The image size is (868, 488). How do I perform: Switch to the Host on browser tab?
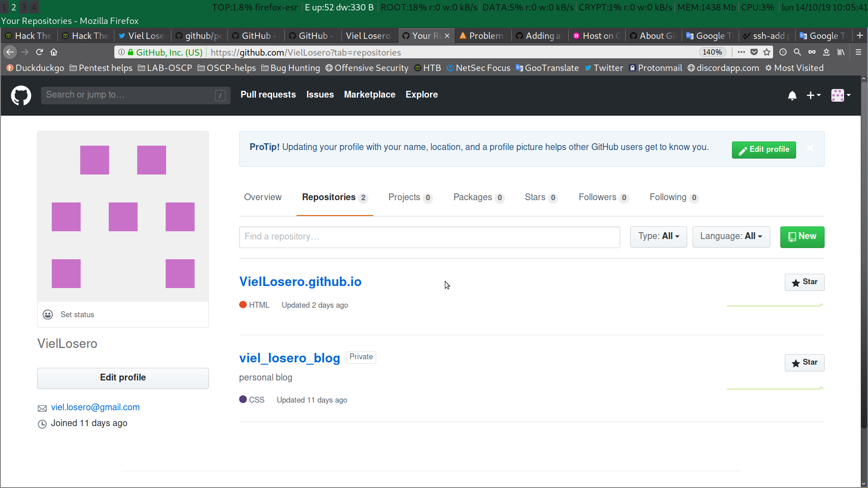coord(597,36)
